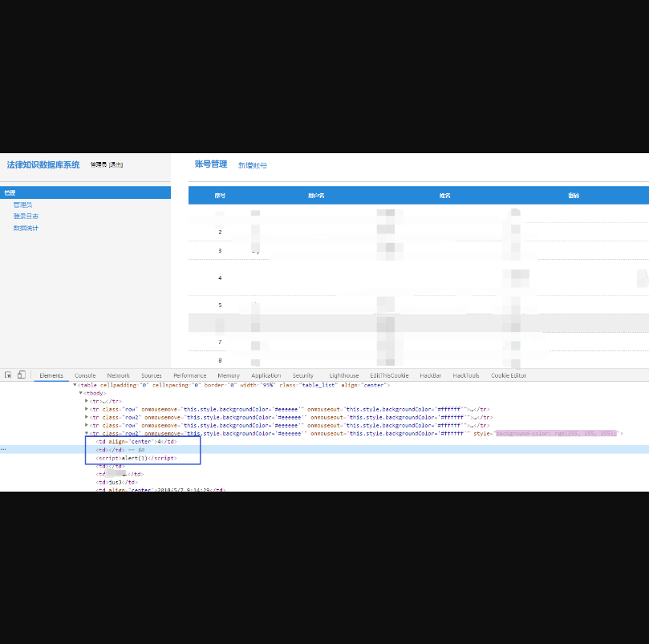Open the HackBar tab

(431, 375)
